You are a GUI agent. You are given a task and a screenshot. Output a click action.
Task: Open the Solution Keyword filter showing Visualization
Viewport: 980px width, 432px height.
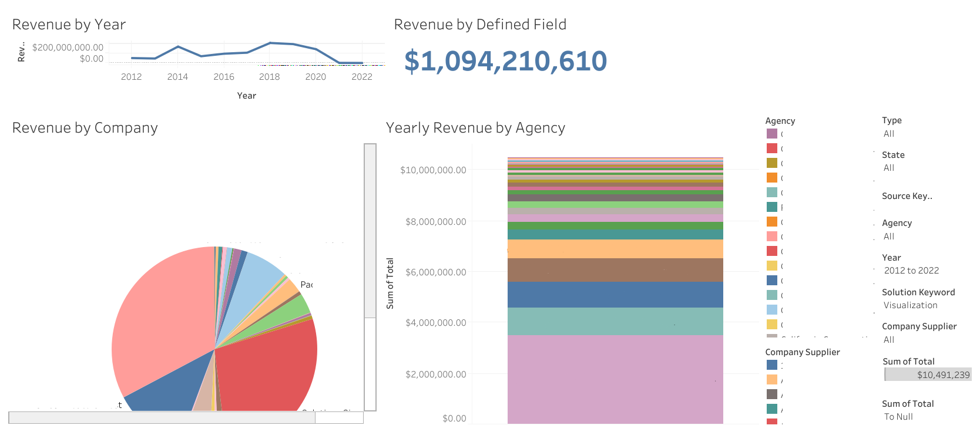pyautogui.click(x=910, y=305)
